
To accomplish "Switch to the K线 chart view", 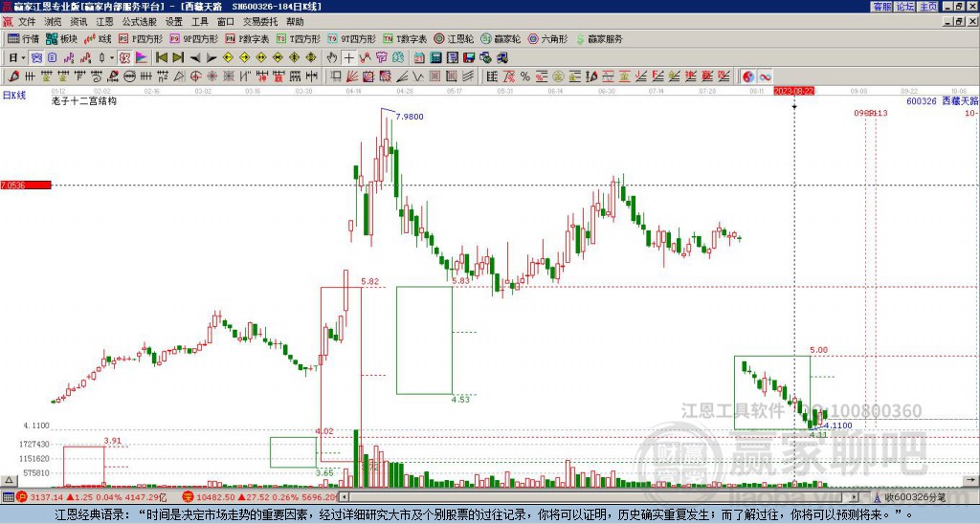I will click(98, 38).
